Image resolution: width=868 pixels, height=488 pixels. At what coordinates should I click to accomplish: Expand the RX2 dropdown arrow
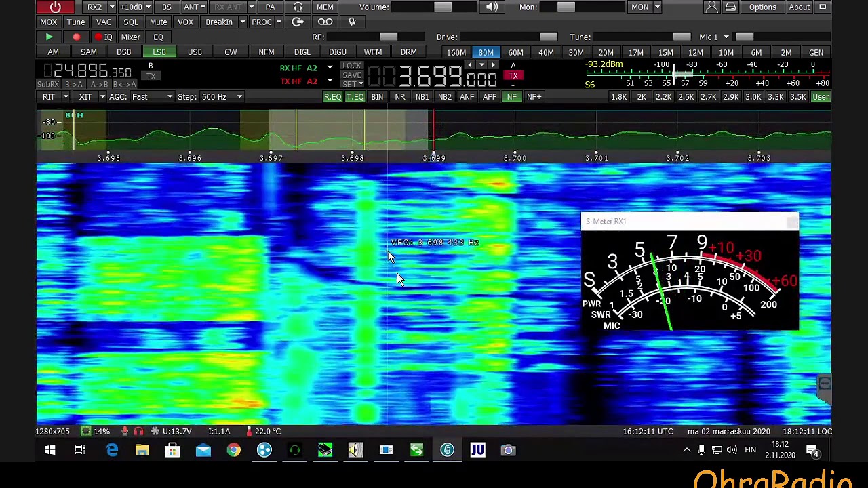point(111,7)
